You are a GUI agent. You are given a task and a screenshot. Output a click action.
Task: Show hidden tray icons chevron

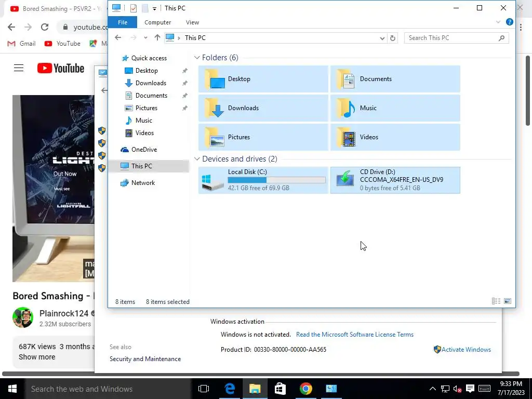coord(433,389)
